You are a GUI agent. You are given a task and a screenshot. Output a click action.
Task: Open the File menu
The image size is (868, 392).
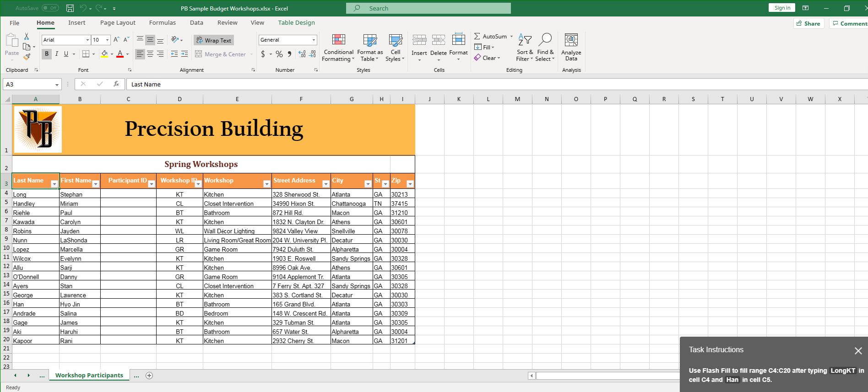coord(15,23)
